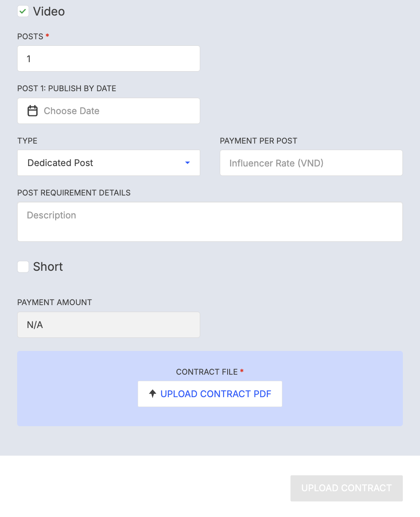The height and width of the screenshot is (517, 420).
Task: Click the N/A payment amount field
Action: coord(109,325)
